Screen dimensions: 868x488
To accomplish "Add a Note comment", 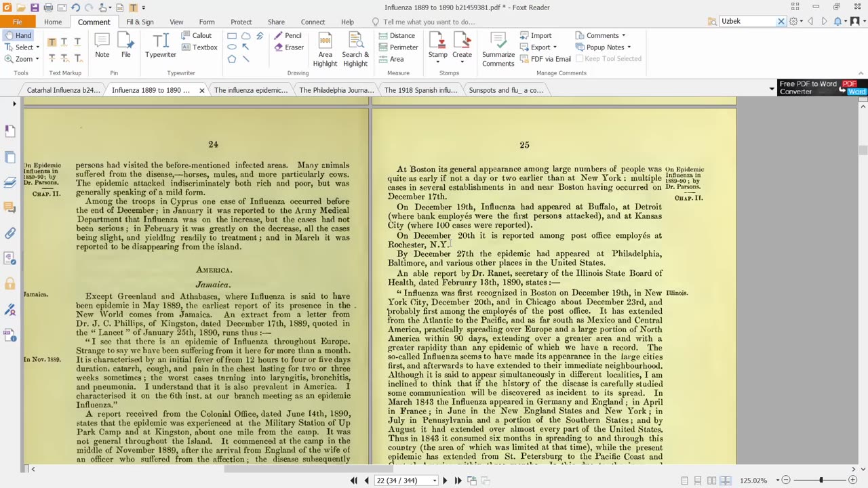I will click(x=102, y=46).
